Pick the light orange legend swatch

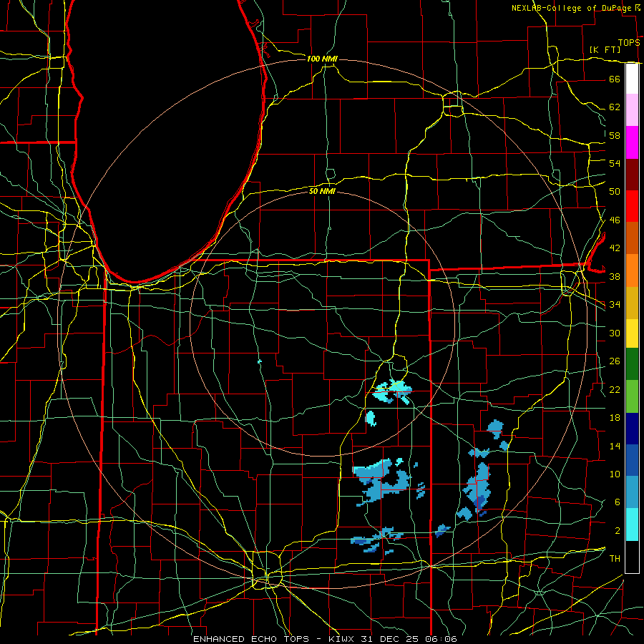(x=632, y=270)
